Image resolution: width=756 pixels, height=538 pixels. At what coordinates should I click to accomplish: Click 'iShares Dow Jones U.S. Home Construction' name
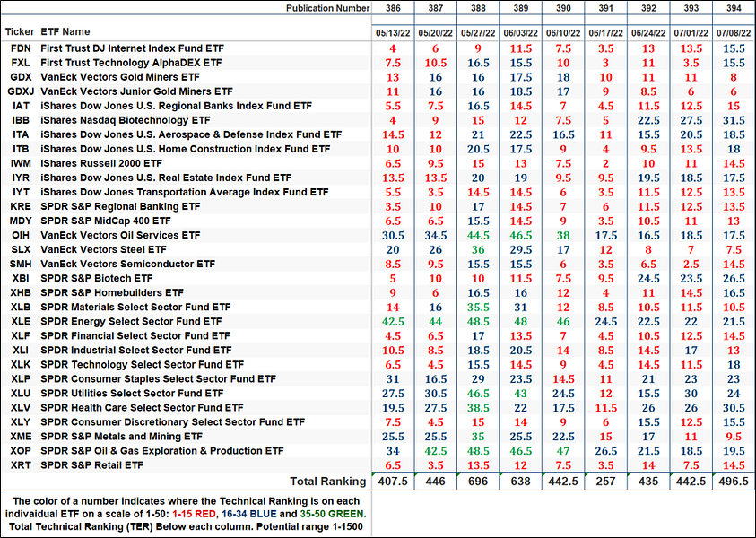click(185, 149)
